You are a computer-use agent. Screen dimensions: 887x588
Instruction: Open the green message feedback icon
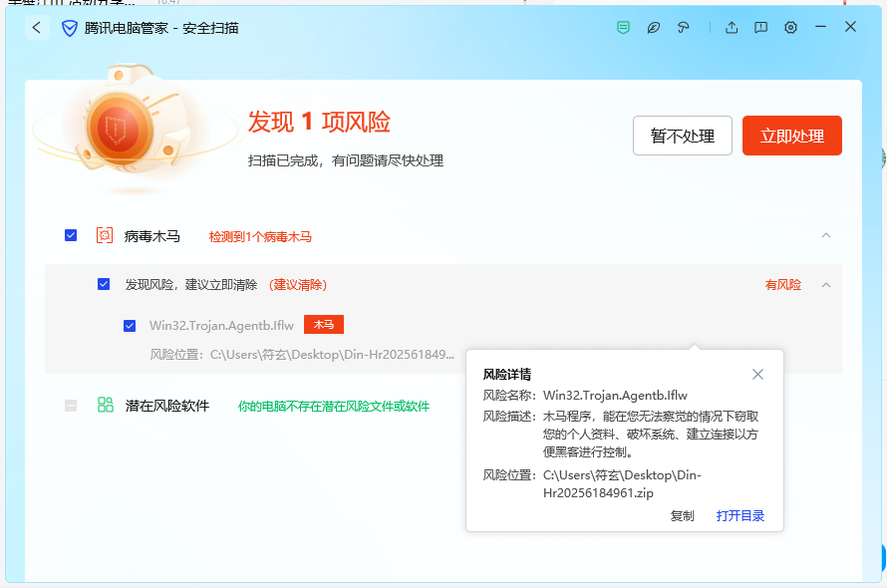point(623,27)
